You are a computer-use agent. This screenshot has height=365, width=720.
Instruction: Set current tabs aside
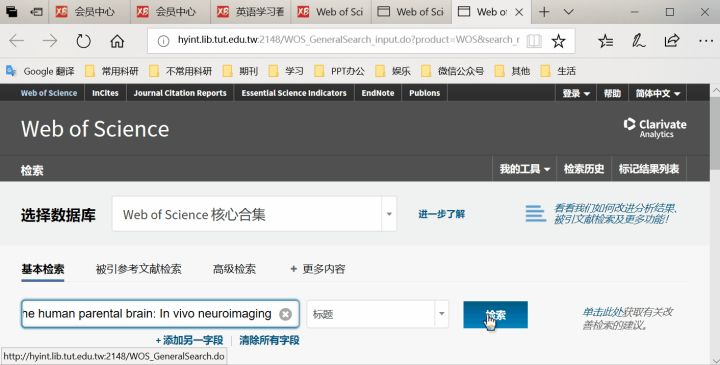36,12
